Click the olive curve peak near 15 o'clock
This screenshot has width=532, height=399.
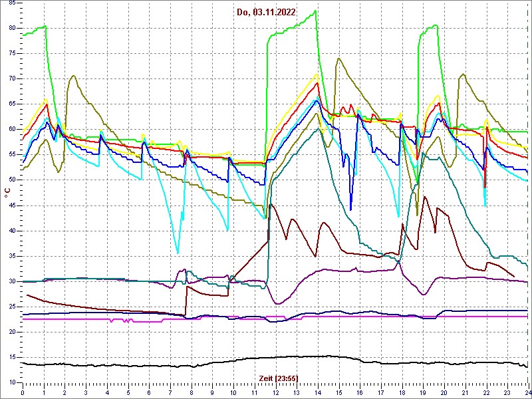coord(338,59)
